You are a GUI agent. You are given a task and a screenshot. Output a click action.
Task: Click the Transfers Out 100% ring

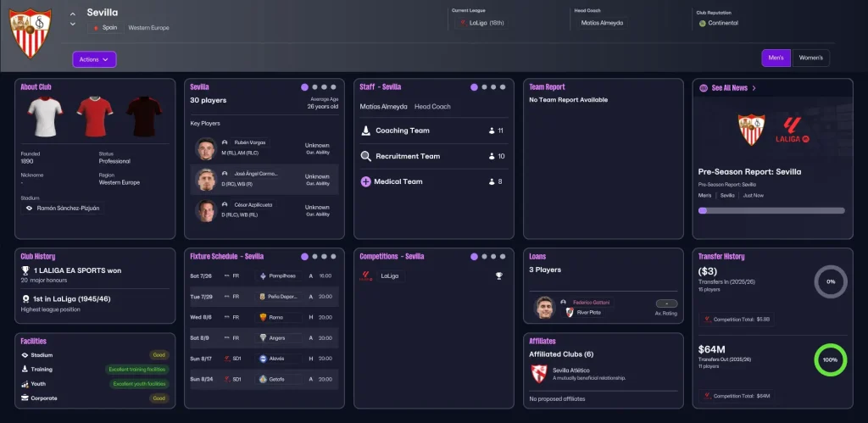point(831,360)
